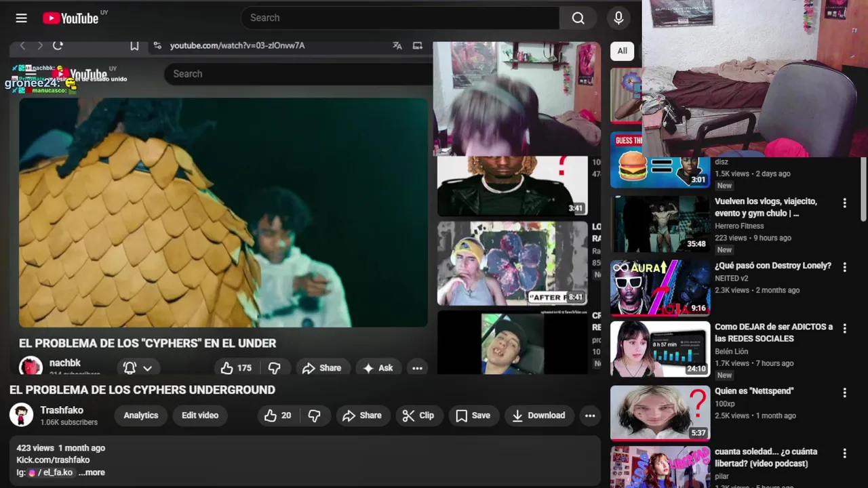Open the Clip tool
Viewport: 868px width, 488px height.
click(x=418, y=415)
